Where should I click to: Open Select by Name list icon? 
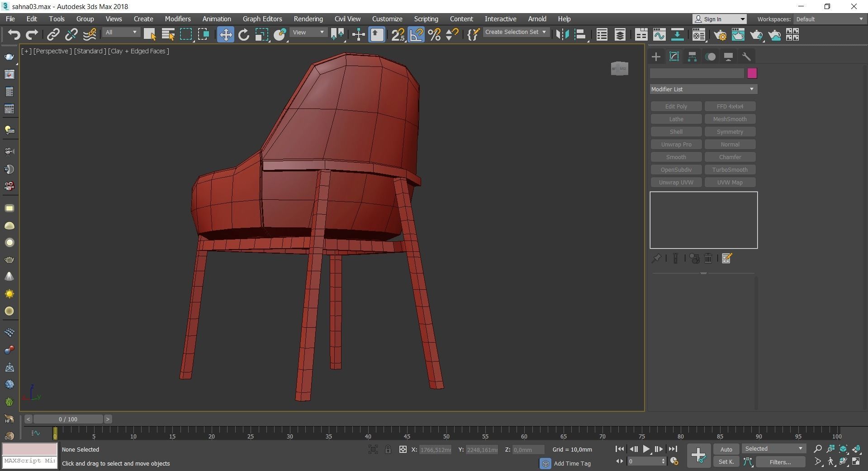point(168,34)
